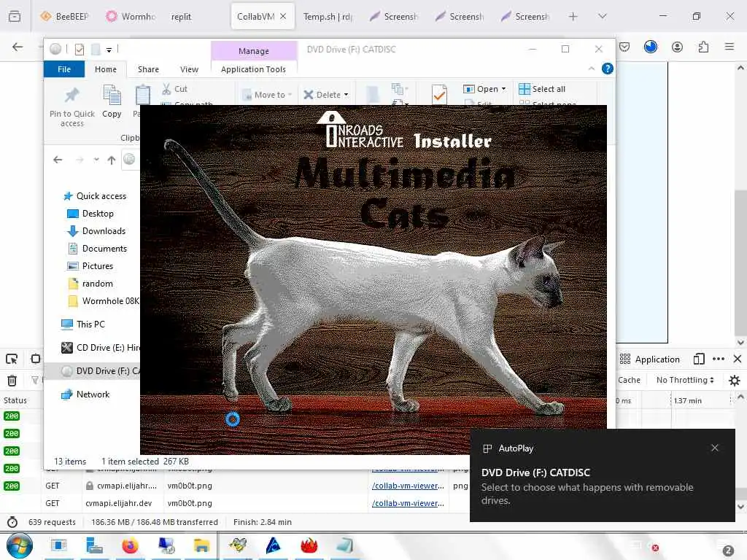
Task: Sort by the Status column header
Action: point(15,400)
